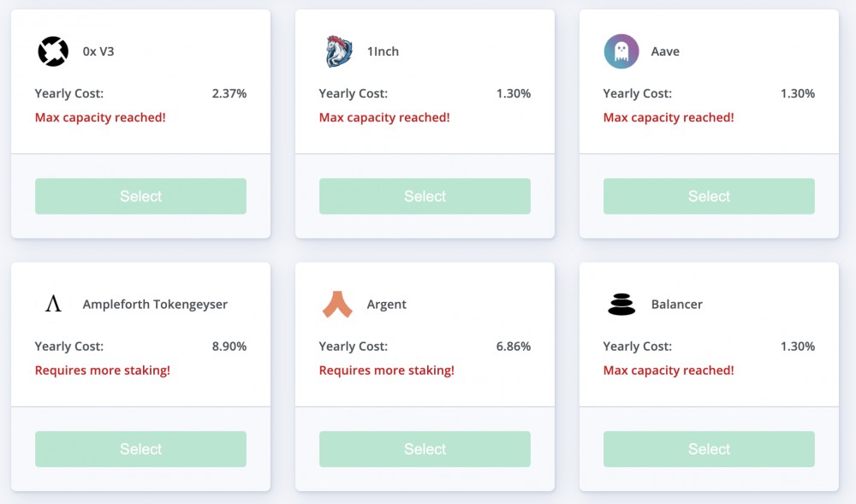Click the Balancer name label
This screenshot has height=504, width=856.
[x=677, y=305]
